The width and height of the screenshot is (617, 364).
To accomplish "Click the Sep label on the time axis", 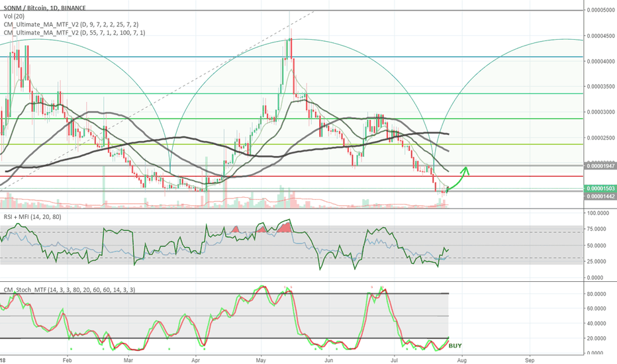I will (530, 360).
